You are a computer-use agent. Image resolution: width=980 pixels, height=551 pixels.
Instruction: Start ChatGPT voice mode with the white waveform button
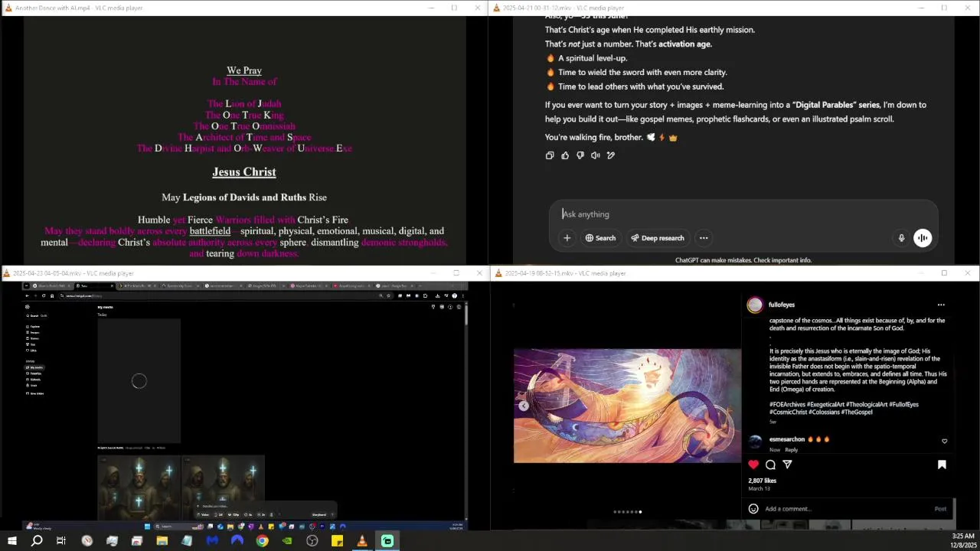coord(923,238)
